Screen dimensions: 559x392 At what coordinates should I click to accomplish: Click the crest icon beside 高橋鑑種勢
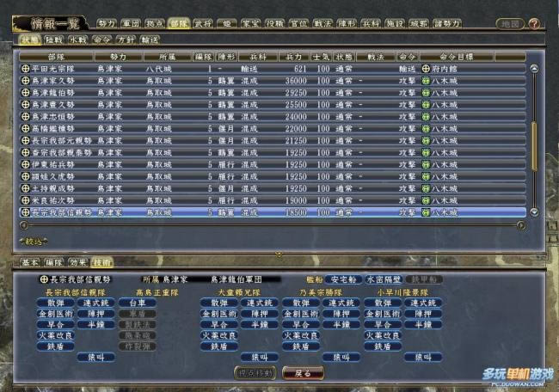tap(25, 129)
